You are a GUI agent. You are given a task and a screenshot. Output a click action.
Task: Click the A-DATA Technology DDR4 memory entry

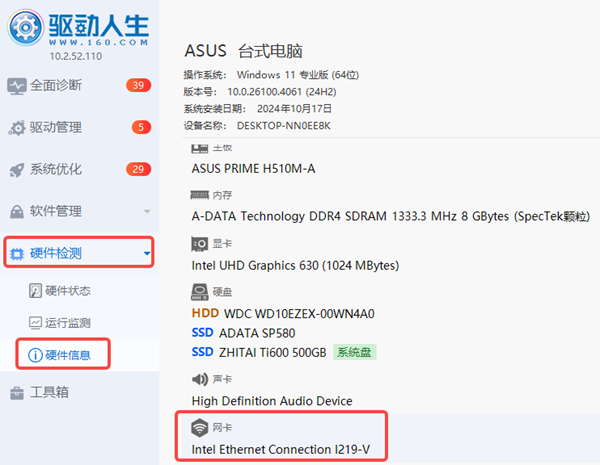click(390, 217)
